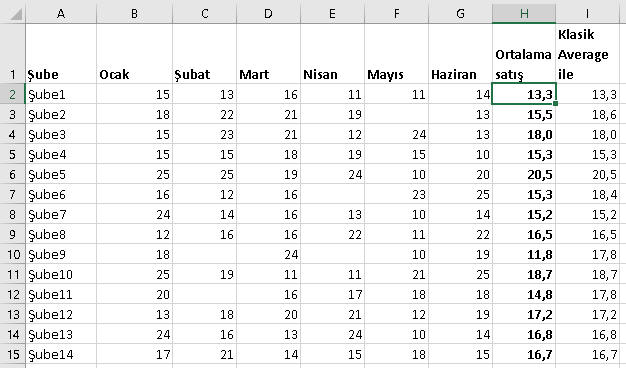This screenshot has width=626, height=368.
Task: Select cell H2 containing 13,3
Action: [524, 94]
